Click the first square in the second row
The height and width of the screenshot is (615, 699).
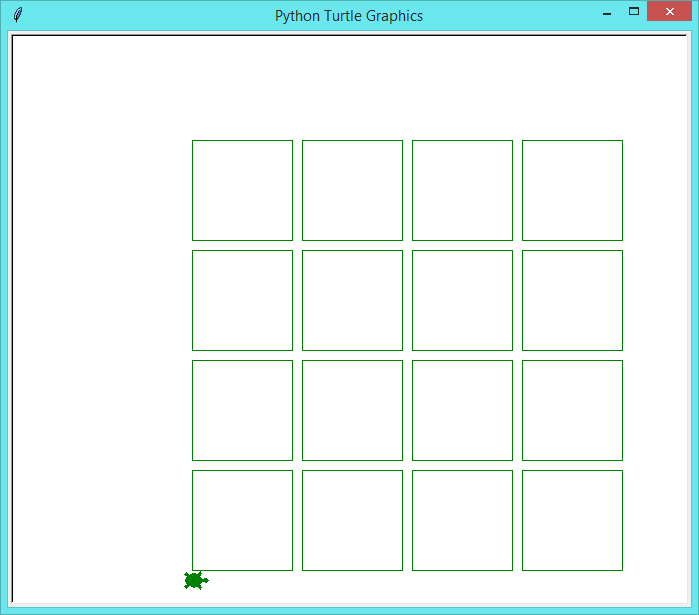(242, 300)
